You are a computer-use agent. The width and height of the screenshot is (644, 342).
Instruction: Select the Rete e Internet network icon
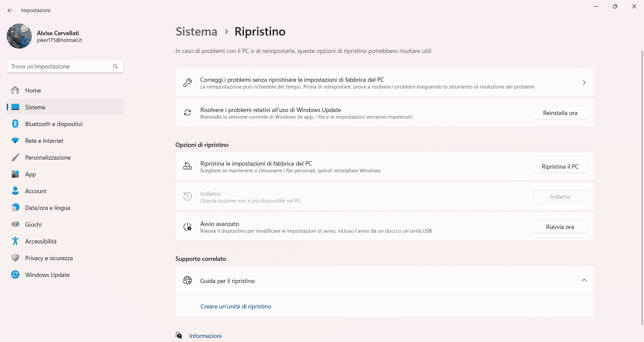[15, 140]
